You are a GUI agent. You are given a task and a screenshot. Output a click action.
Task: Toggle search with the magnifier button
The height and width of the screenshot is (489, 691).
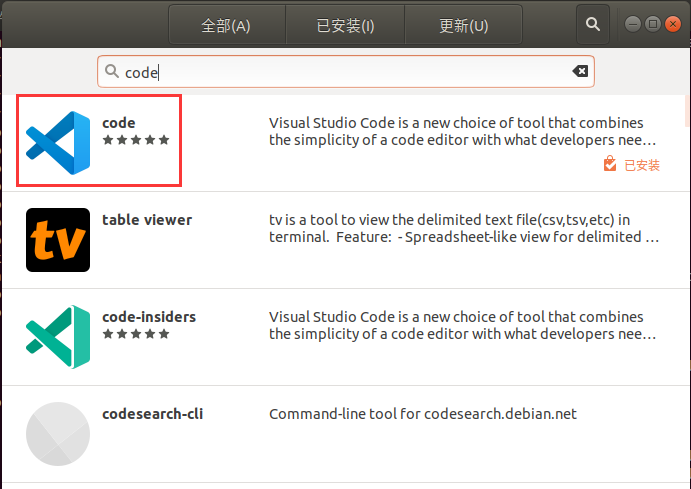tap(593, 25)
